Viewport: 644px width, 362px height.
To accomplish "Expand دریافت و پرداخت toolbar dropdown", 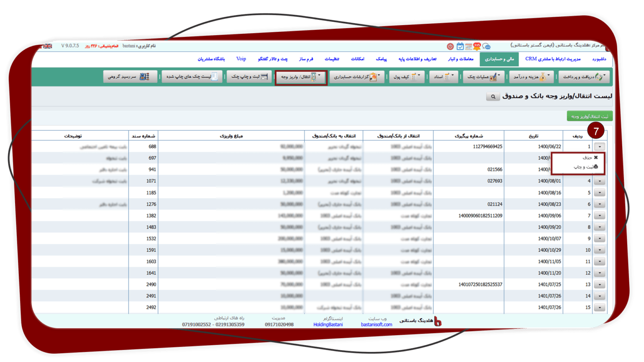I will (x=584, y=77).
